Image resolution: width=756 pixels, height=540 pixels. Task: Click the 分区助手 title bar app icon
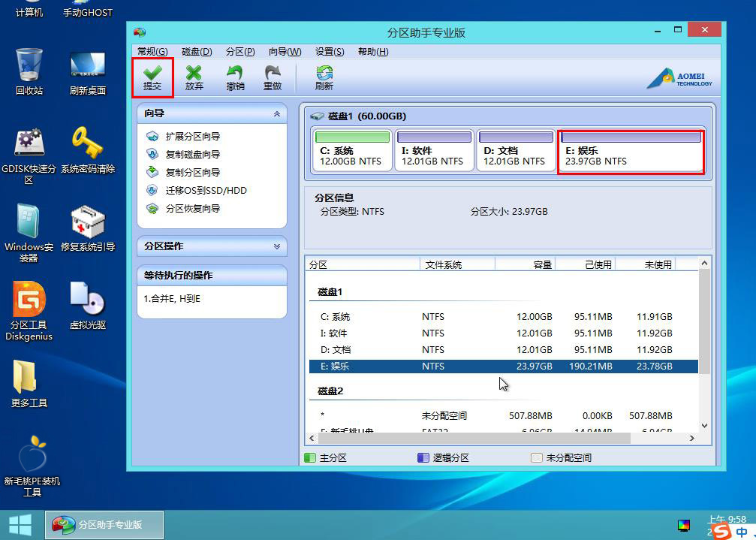click(140, 32)
